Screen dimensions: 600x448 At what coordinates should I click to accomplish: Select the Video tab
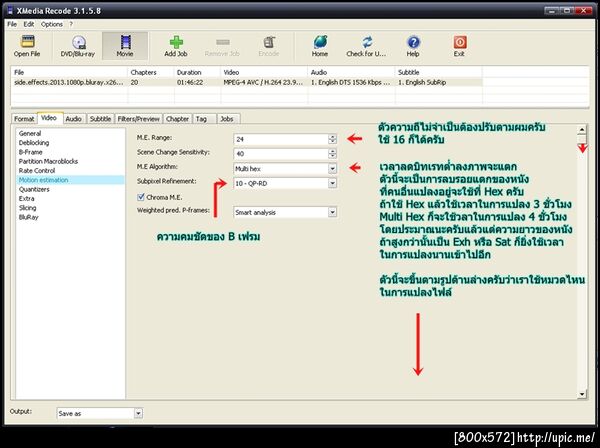point(49,118)
